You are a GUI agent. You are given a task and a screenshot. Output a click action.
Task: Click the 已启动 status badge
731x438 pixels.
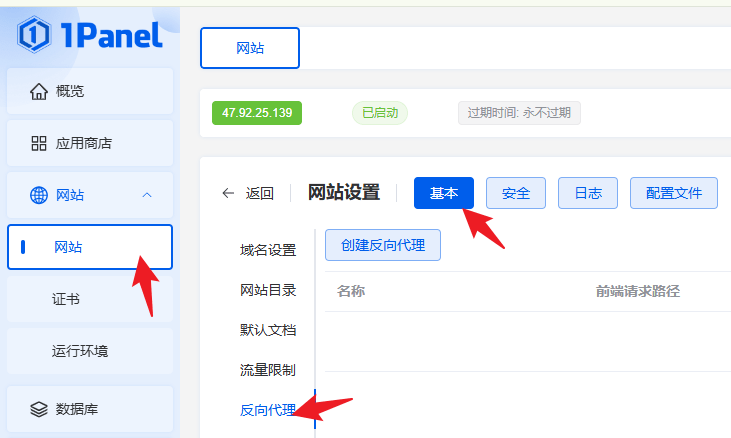click(380, 113)
